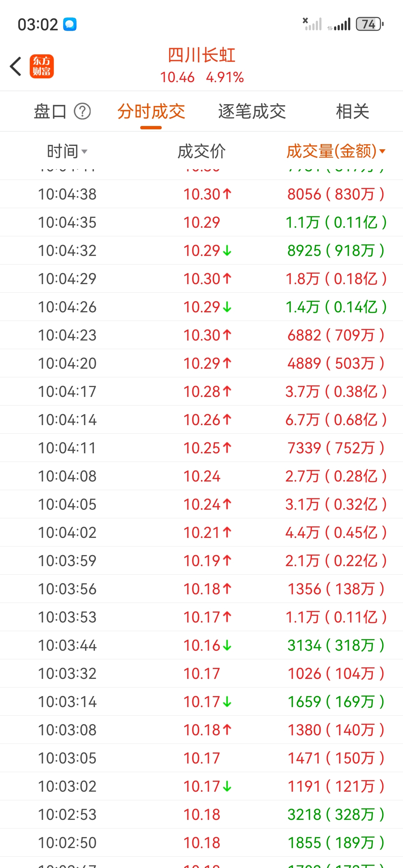This screenshot has height=868, width=403.
Task: Tap the help question mark beside 盘口
Action: [x=82, y=112]
